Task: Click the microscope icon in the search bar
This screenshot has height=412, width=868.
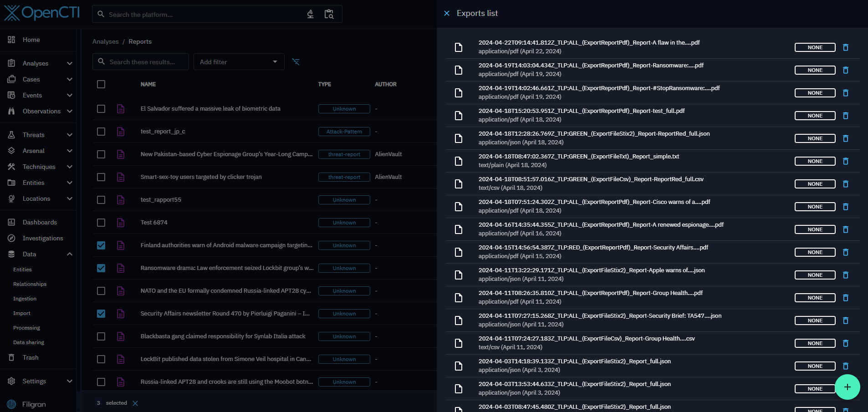Action: tap(311, 14)
